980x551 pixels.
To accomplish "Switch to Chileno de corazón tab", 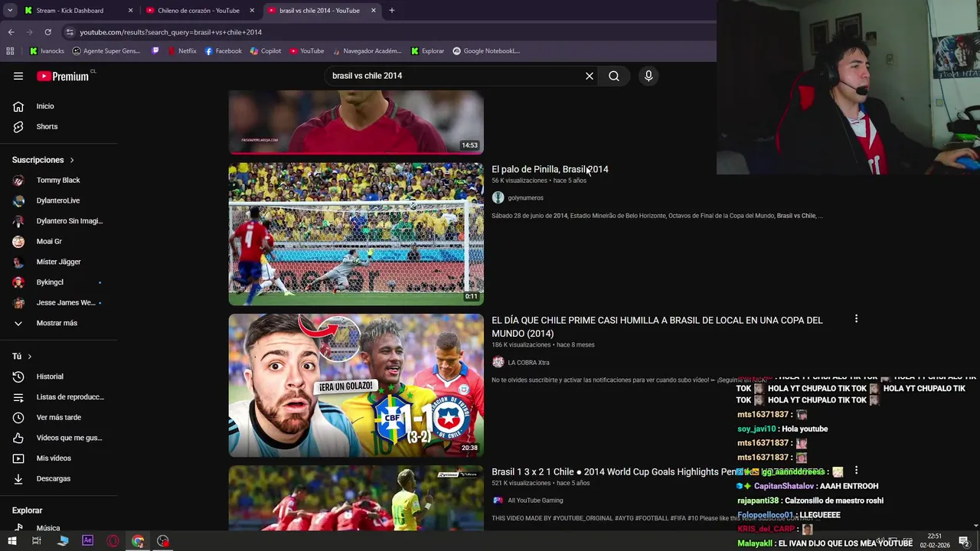I will (x=198, y=11).
